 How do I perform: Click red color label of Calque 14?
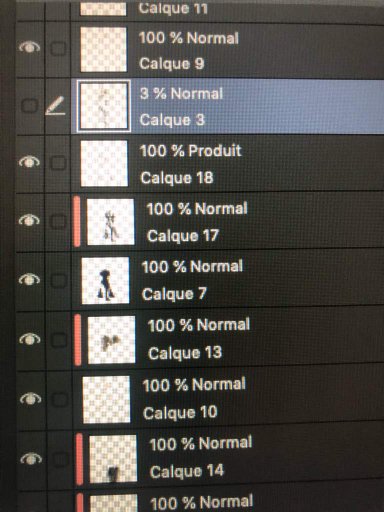point(79,459)
